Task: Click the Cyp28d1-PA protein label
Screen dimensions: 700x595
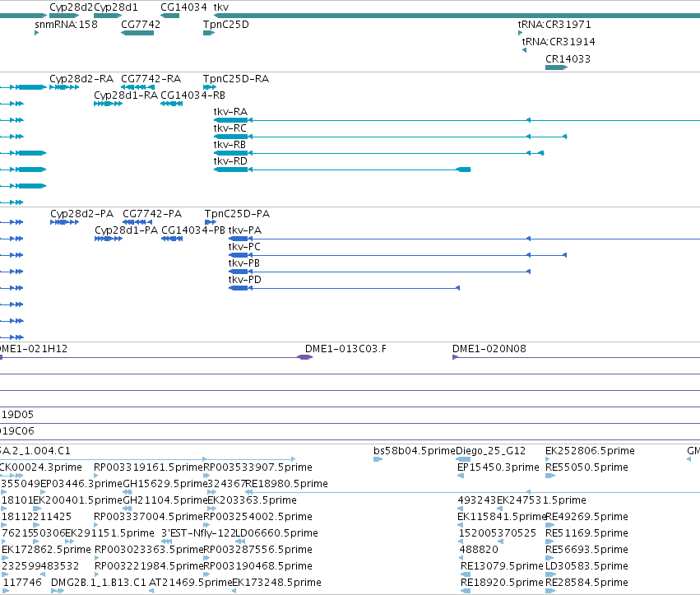Action: pos(127,230)
